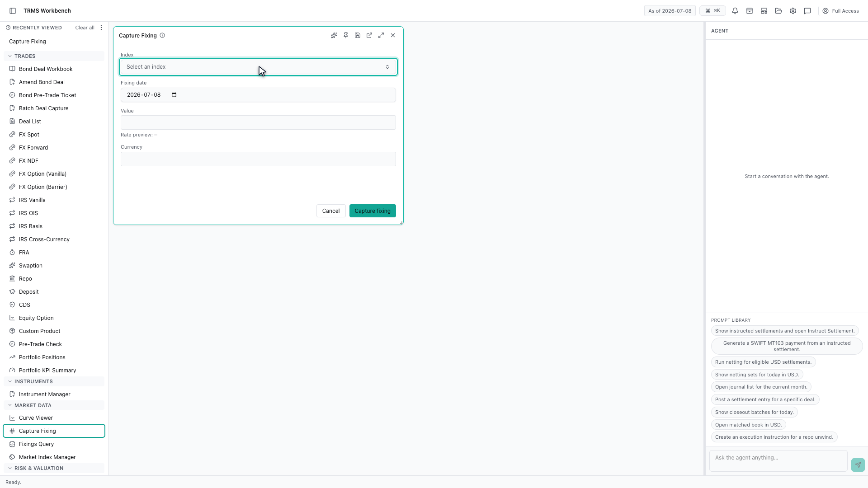Image resolution: width=868 pixels, height=488 pixels.
Task: Open Batch Deal Capture
Action: 54,108
